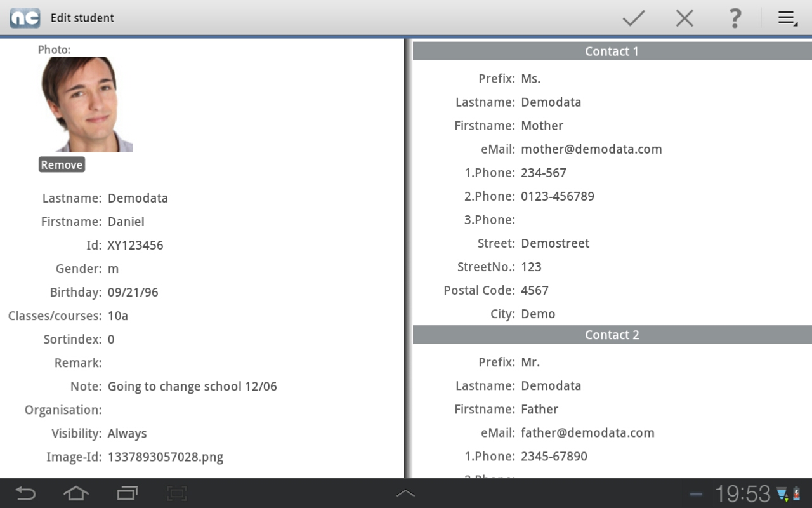812x508 pixels.
Task: Open help via question mark icon
Action: [x=734, y=18]
